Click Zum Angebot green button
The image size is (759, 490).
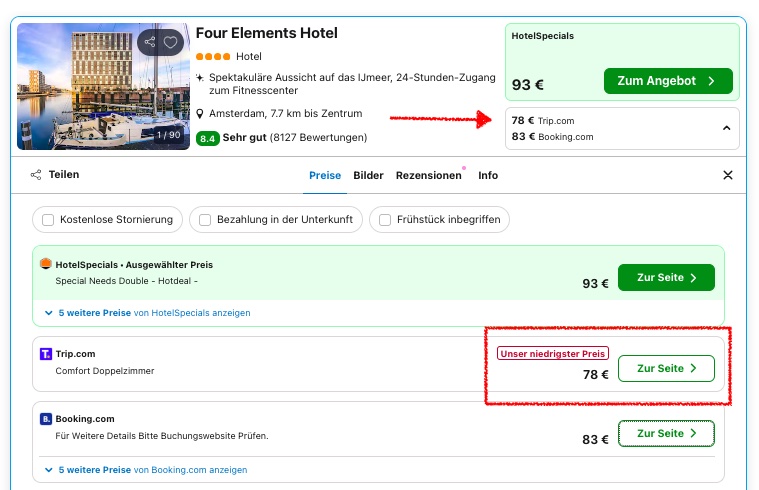point(668,81)
